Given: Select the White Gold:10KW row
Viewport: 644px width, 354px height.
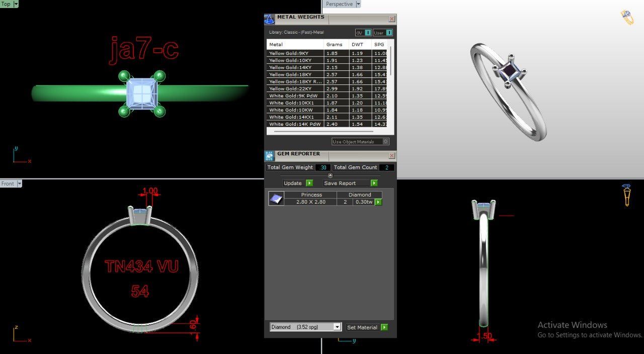Looking at the screenshot, I should [327, 110].
